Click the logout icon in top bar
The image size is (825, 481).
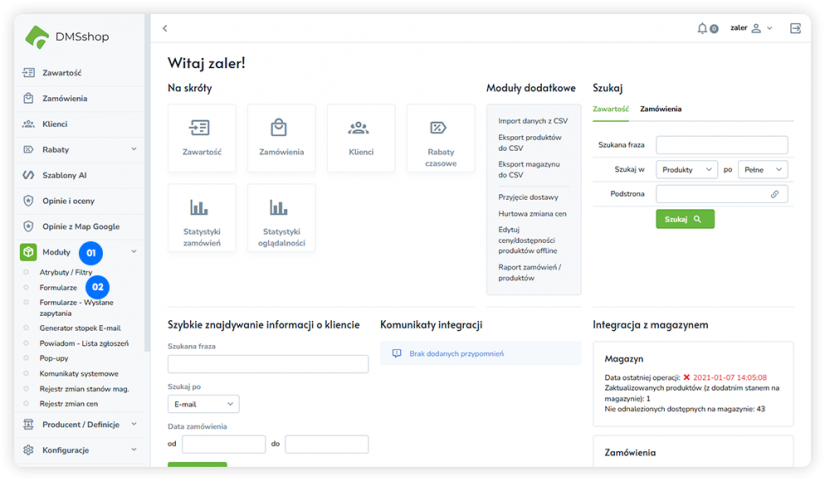tap(795, 28)
